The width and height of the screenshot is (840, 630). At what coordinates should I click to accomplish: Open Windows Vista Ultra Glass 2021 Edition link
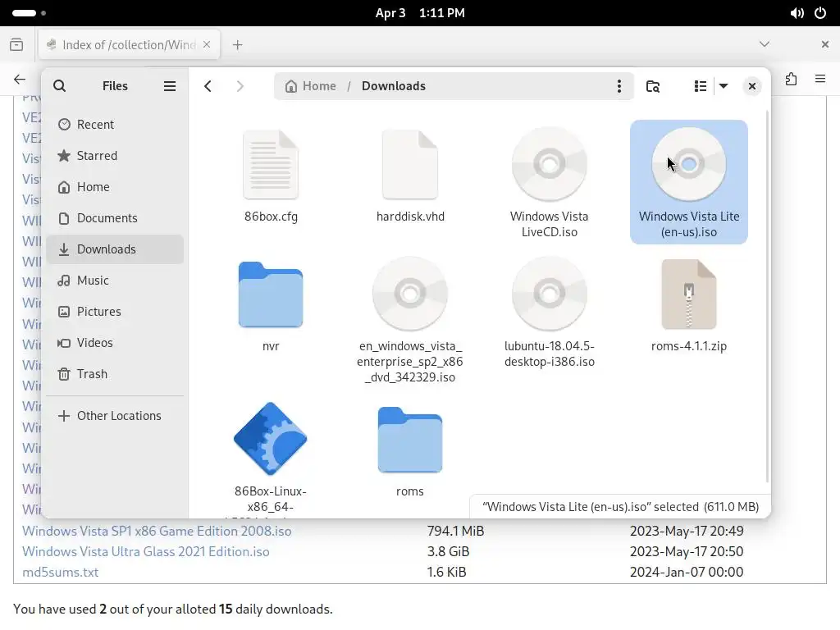coord(146,551)
